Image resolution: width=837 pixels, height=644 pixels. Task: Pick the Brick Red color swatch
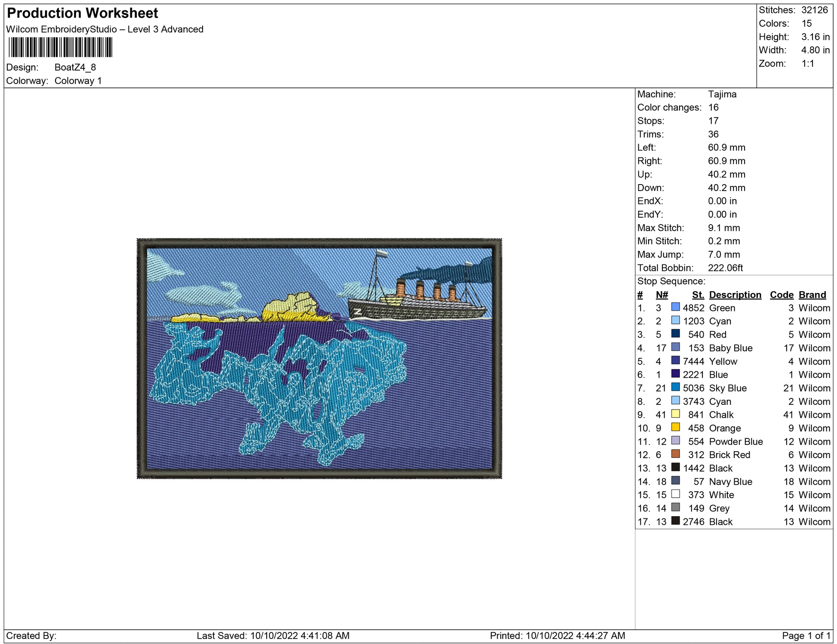click(x=675, y=454)
